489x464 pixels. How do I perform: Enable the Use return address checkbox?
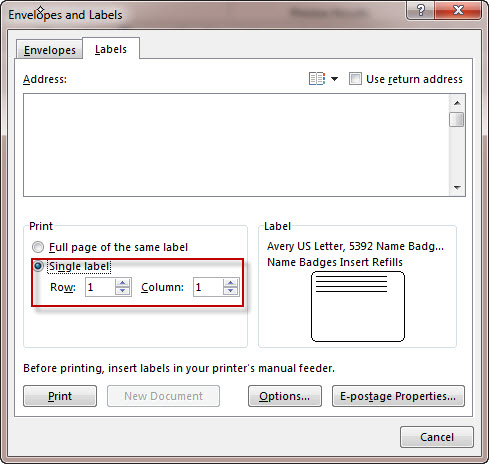(x=355, y=79)
